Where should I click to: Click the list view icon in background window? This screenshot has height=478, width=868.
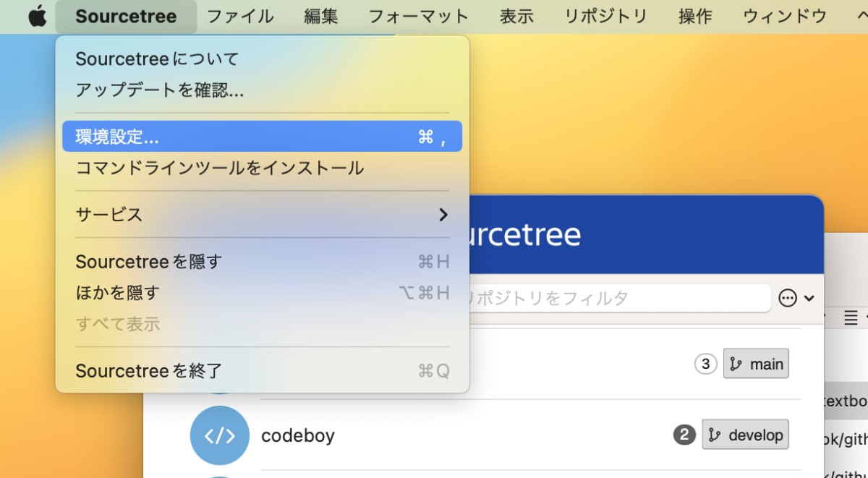[851, 317]
